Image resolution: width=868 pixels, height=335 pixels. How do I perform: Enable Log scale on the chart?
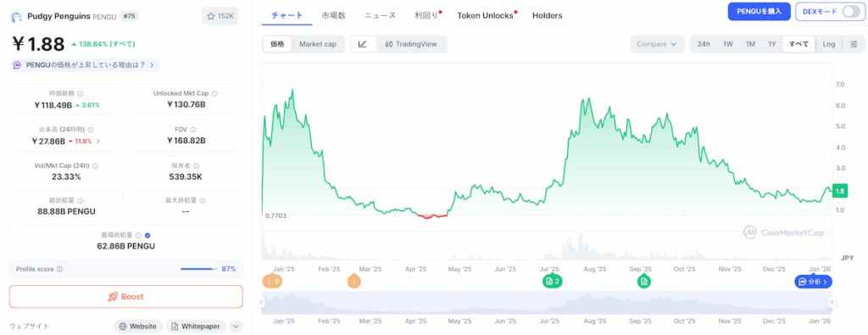coord(829,44)
